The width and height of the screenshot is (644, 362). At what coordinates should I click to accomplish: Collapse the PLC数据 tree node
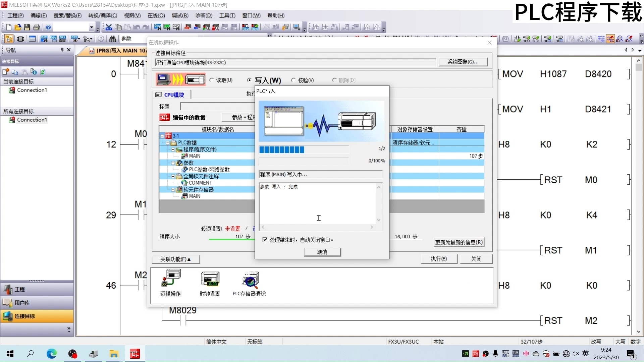tap(168, 142)
